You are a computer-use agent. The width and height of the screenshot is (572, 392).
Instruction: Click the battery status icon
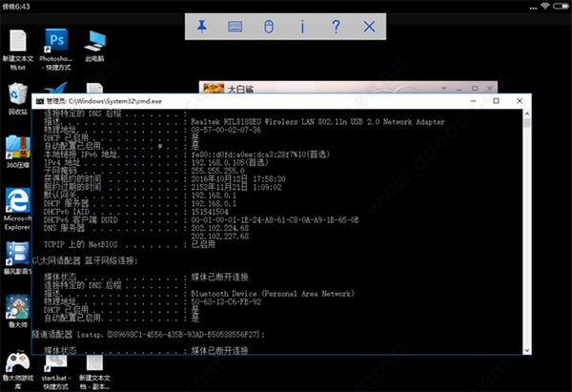(x=561, y=7)
